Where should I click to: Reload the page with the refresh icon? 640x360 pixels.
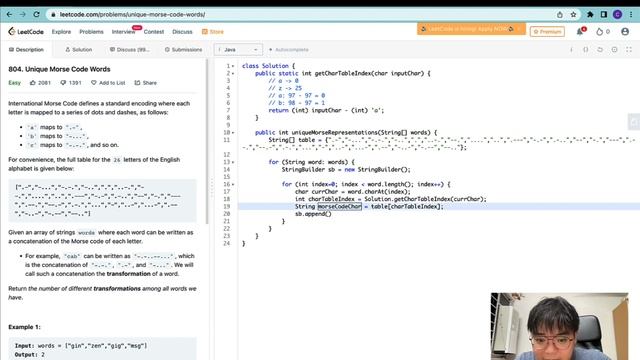36,14
